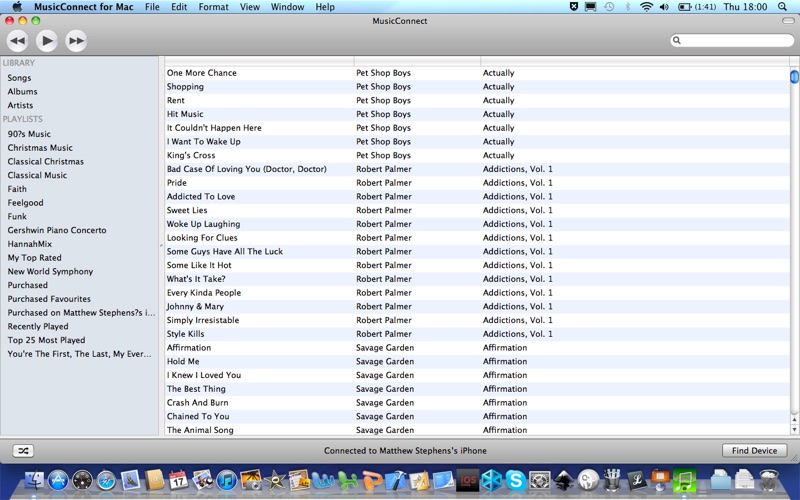Open the Apple menu

coord(17,7)
